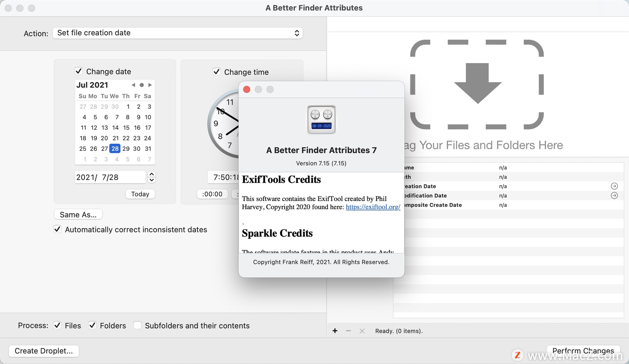Select July 15 in the calendar
This screenshot has height=364, width=629.
126,127
